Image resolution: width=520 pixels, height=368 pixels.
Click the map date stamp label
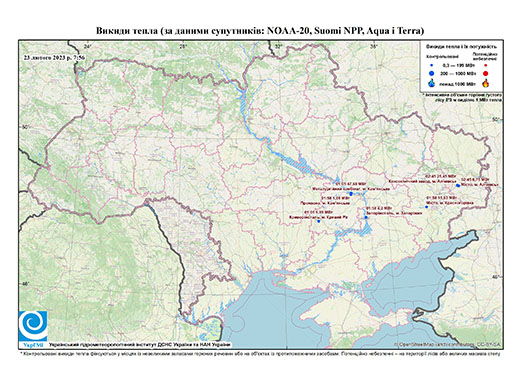pyautogui.click(x=54, y=57)
